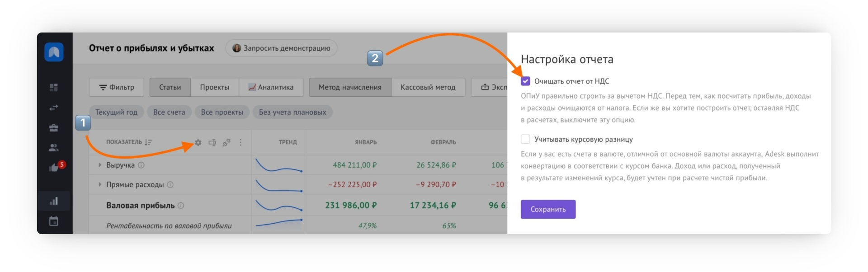The image size is (868, 272).
Task: Click the three-dot more options icon
Action: [241, 142]
